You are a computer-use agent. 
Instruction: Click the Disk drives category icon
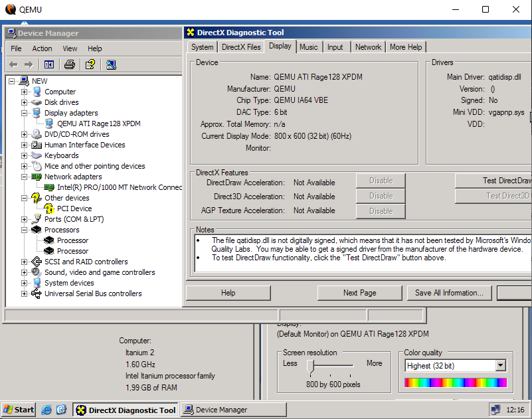37,102
